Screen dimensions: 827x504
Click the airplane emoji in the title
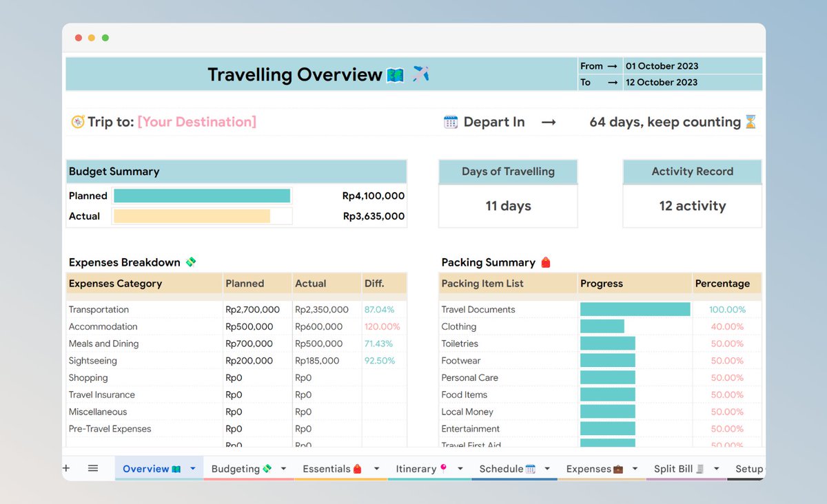click(x=421, y=74)
